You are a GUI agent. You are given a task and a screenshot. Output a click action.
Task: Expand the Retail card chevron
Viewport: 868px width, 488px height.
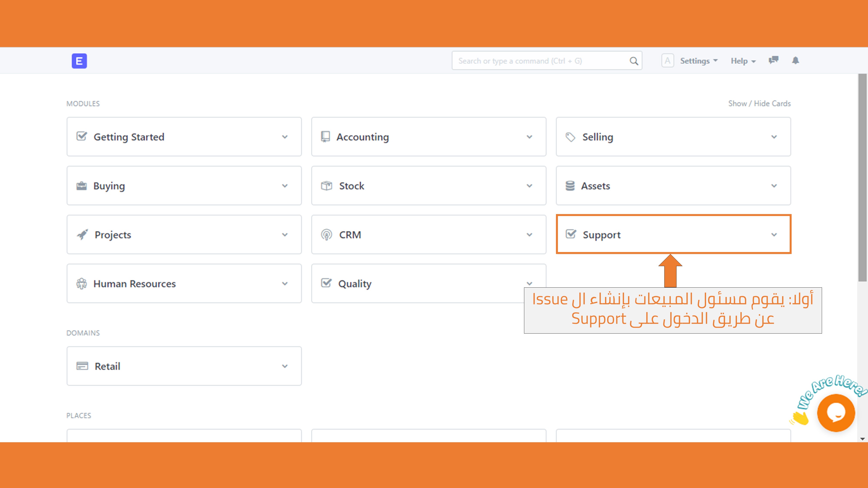pos(285,366)
